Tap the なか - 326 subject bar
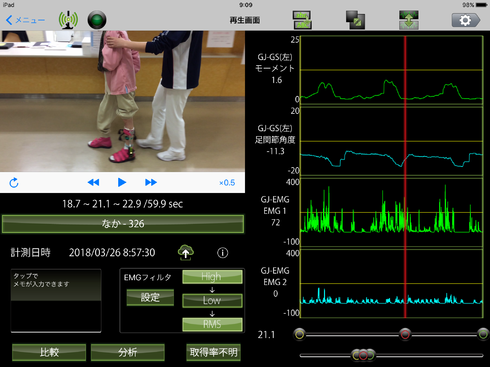Screen dimensions: 490x367 pyautogui.click(x=123, y=224)
